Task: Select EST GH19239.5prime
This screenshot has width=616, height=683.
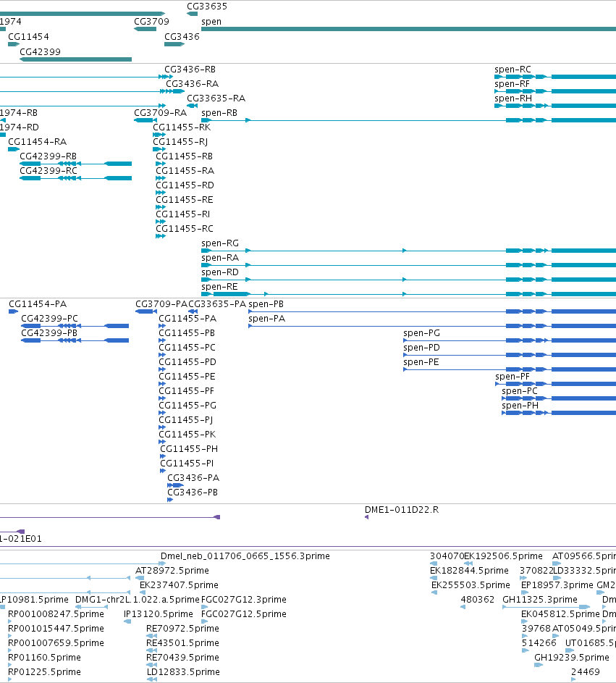Action: point(539,665)
